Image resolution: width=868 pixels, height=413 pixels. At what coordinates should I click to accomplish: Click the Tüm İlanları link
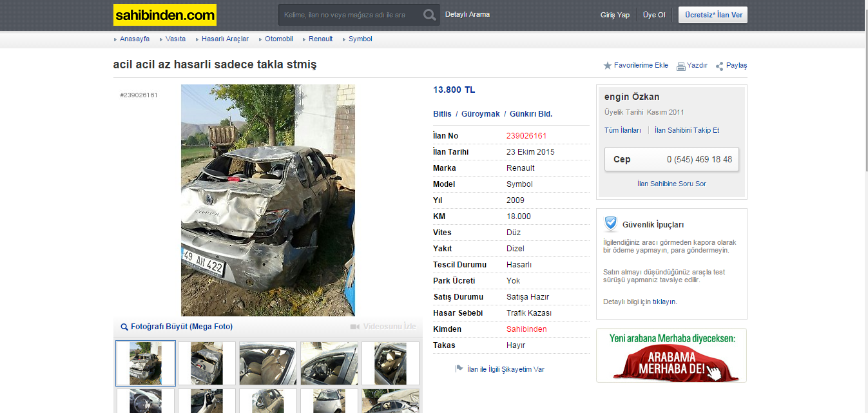[x=622, y=130]
